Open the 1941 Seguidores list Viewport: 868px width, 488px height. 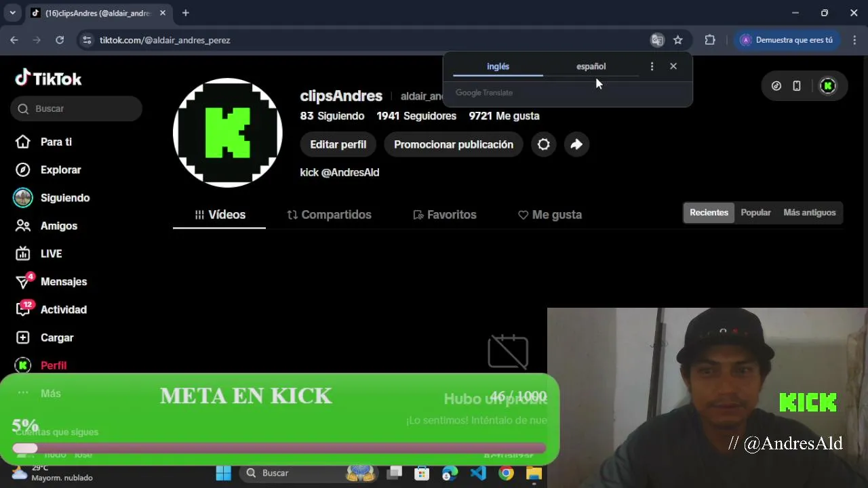pos(416,116)
